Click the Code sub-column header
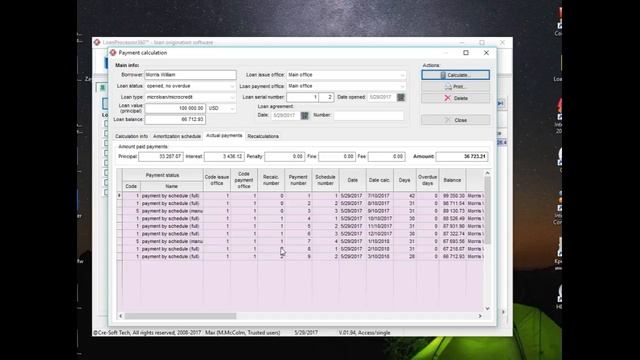This screenshot has width=640, height=360. (131, 186)
